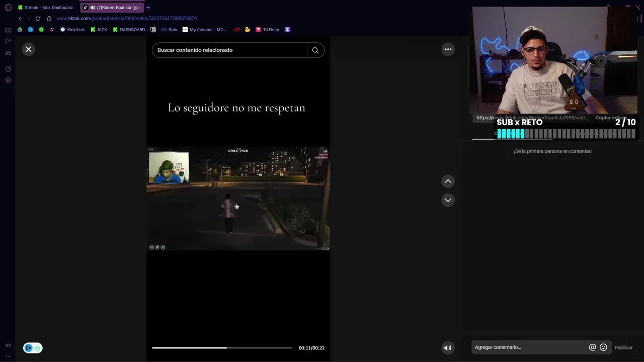
Task: Open the KickAlert bookmark
Action: pos(72,30)
